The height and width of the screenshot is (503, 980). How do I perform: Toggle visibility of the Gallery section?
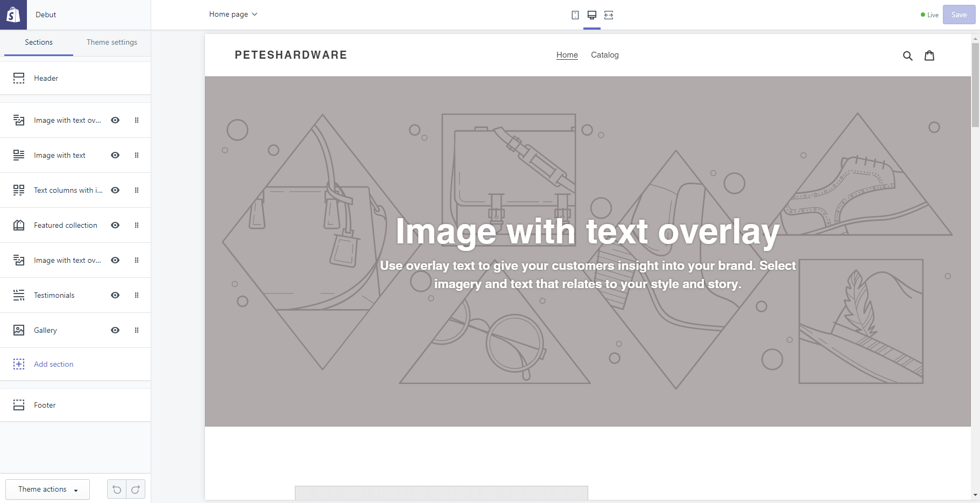(x=115, y=330)
